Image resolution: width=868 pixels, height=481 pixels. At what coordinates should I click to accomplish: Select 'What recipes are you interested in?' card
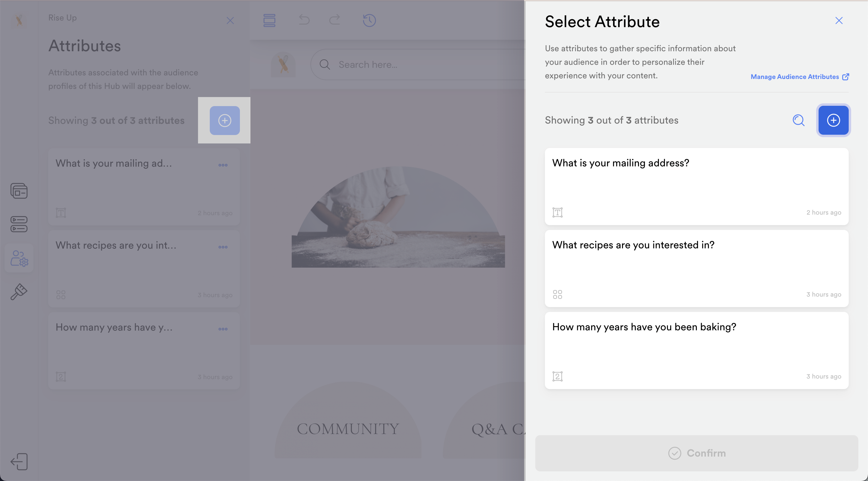[x=697, y=269]
